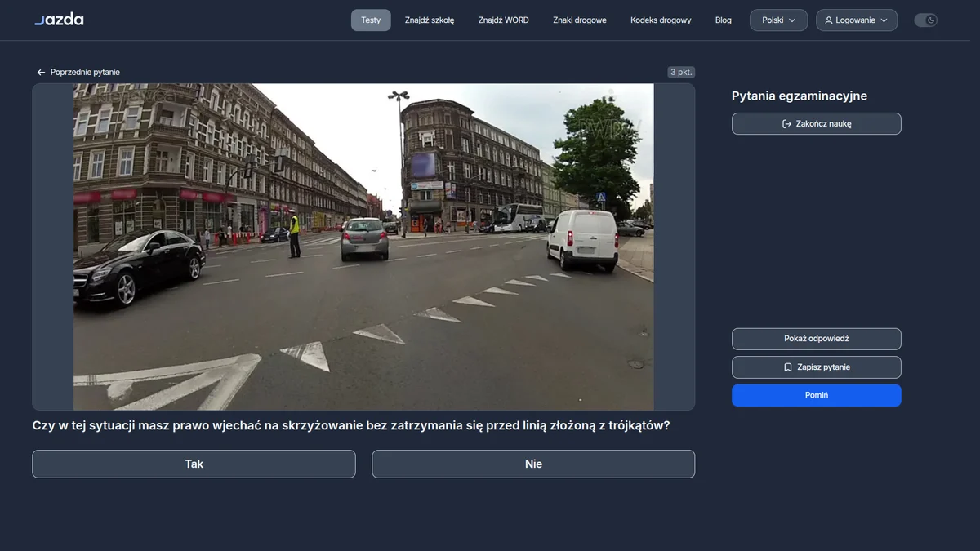980x551 pixels.
Task: Save question with Zapisz pytanie
Action: pos(817,367)
